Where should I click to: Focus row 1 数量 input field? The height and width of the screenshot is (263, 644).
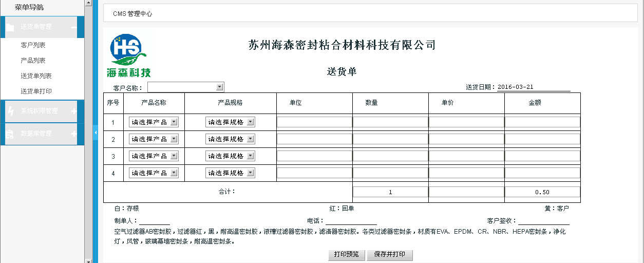click(x=390, y=122)
